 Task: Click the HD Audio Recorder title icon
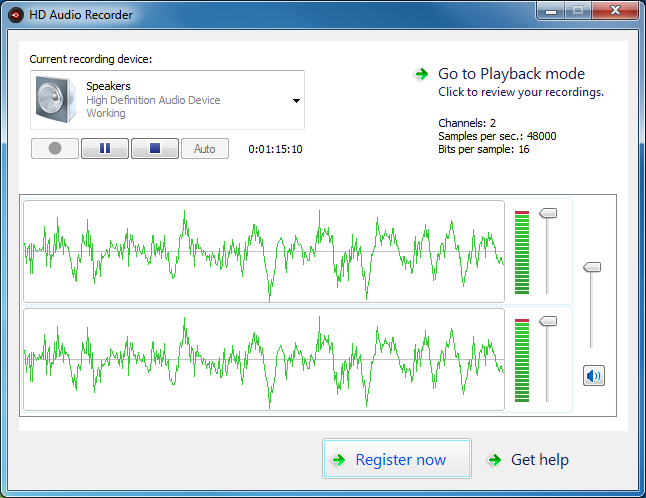pyautogui.click(x=16, y=15)
